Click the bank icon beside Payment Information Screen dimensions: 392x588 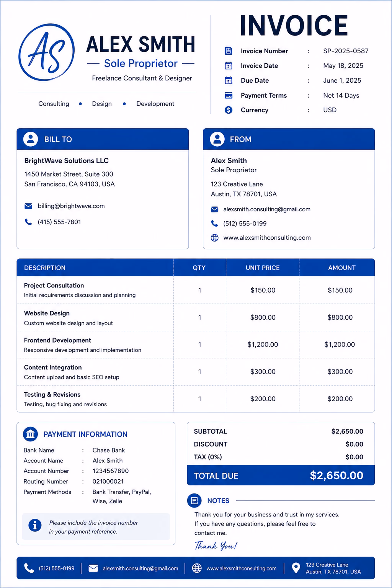31,434
